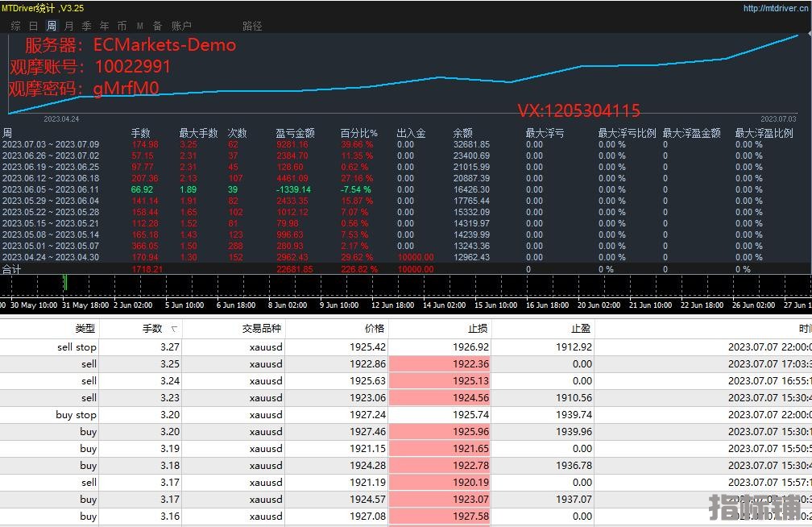Click balance value 32681.85

pyautogui.click(x=471, y=144)
